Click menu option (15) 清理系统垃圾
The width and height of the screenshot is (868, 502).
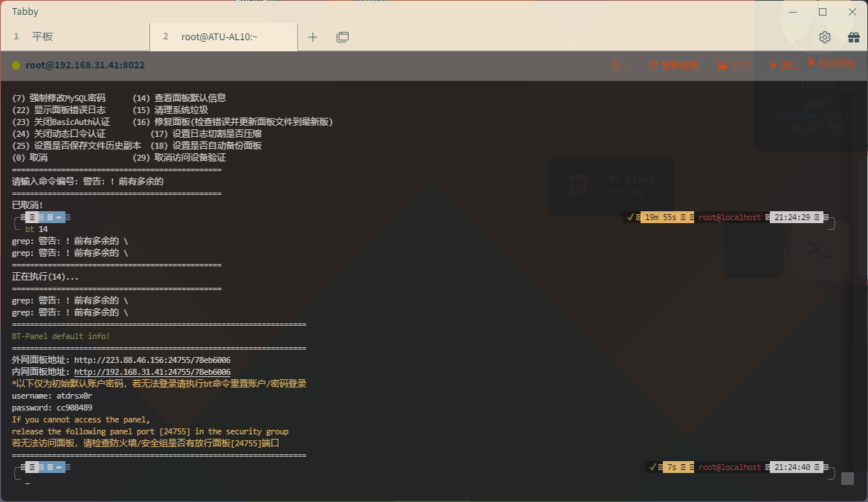click(x=170, y=110)
